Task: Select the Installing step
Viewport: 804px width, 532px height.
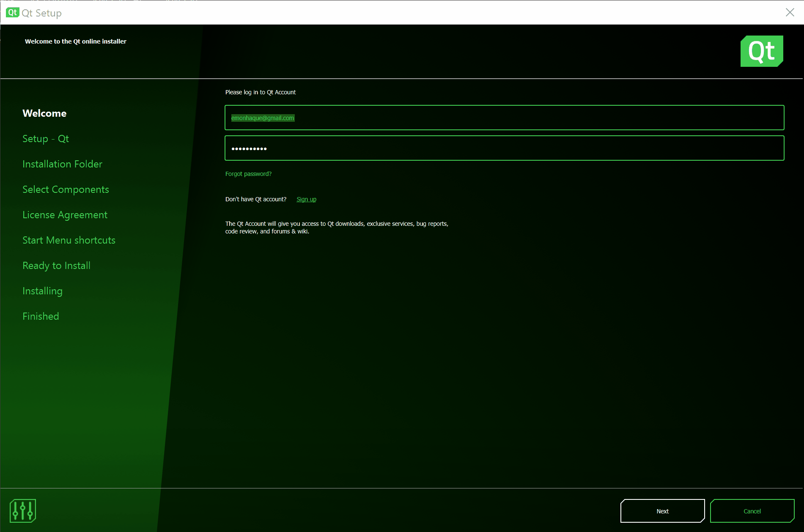Action: click(42, 291)
